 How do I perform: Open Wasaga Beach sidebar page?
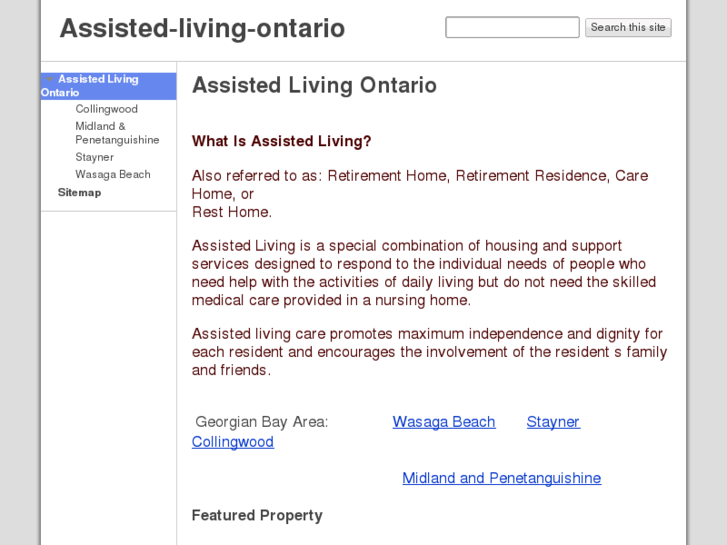click(x=113, y=174)
